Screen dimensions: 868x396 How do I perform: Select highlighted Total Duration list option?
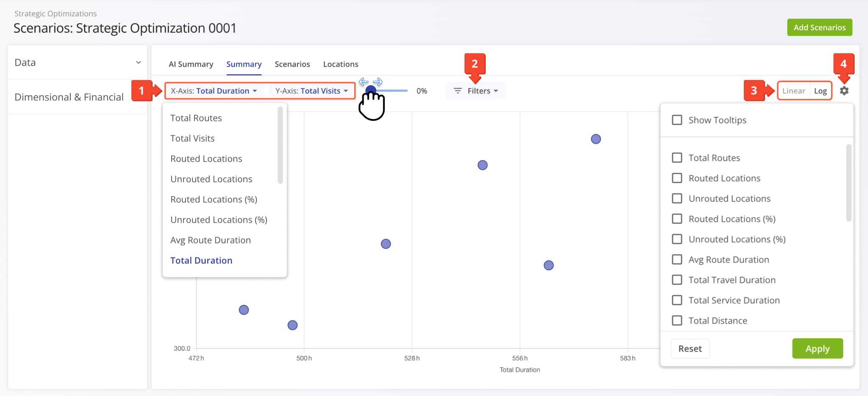tap(201, 260)
